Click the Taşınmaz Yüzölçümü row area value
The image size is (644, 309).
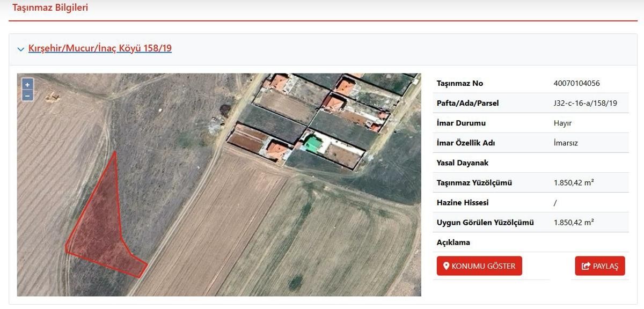tap(573, 183)
